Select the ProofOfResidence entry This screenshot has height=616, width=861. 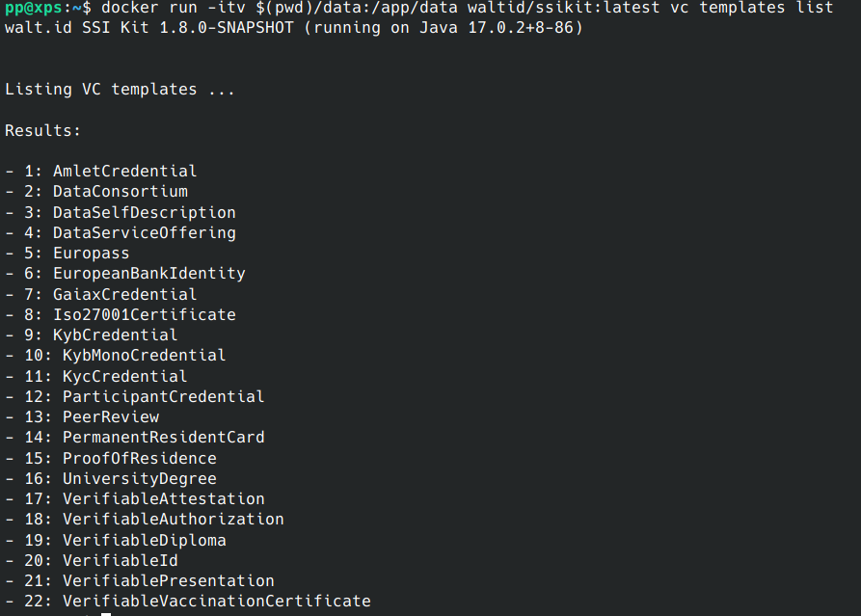tap(140, 459)
